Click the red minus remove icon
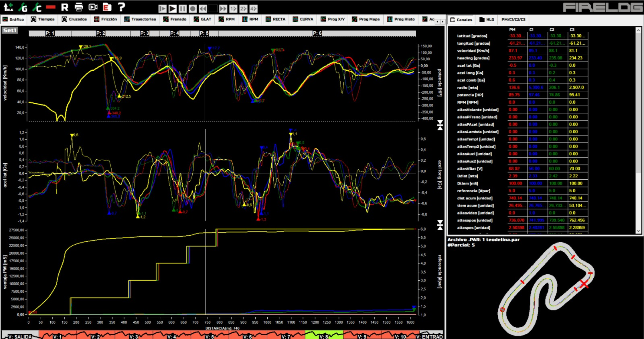Screen dimensions: 644x339 [51, 7]
